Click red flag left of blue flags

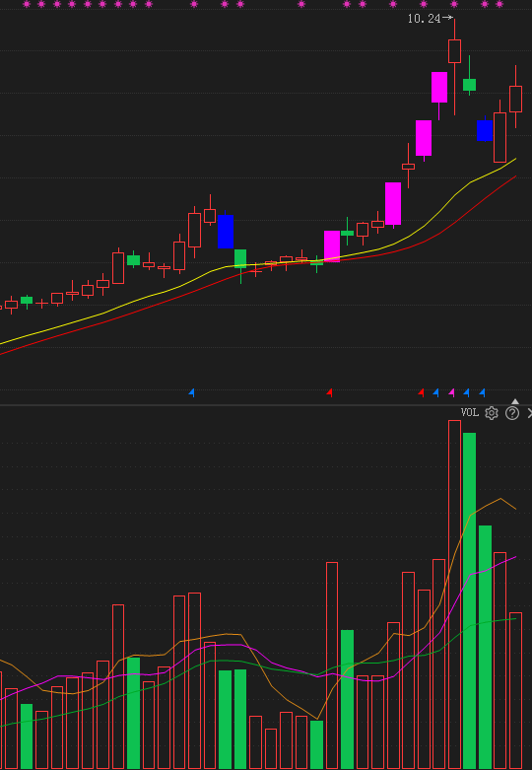point(421,392)
